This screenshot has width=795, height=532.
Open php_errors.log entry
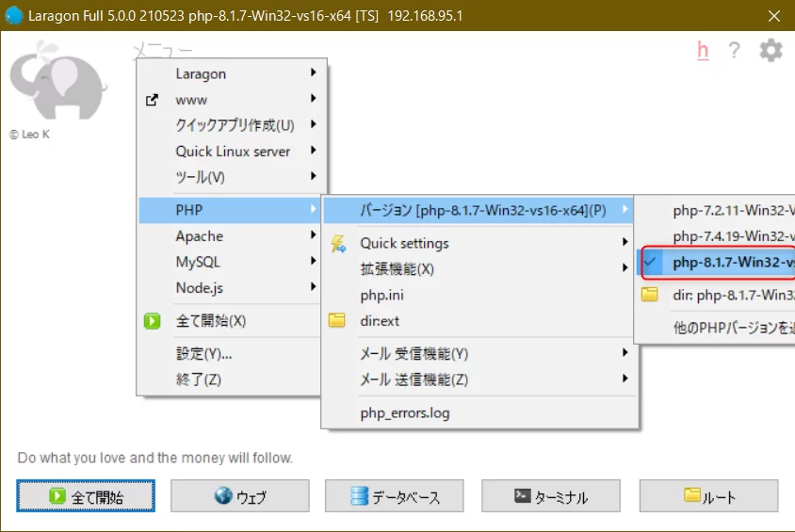479,413
